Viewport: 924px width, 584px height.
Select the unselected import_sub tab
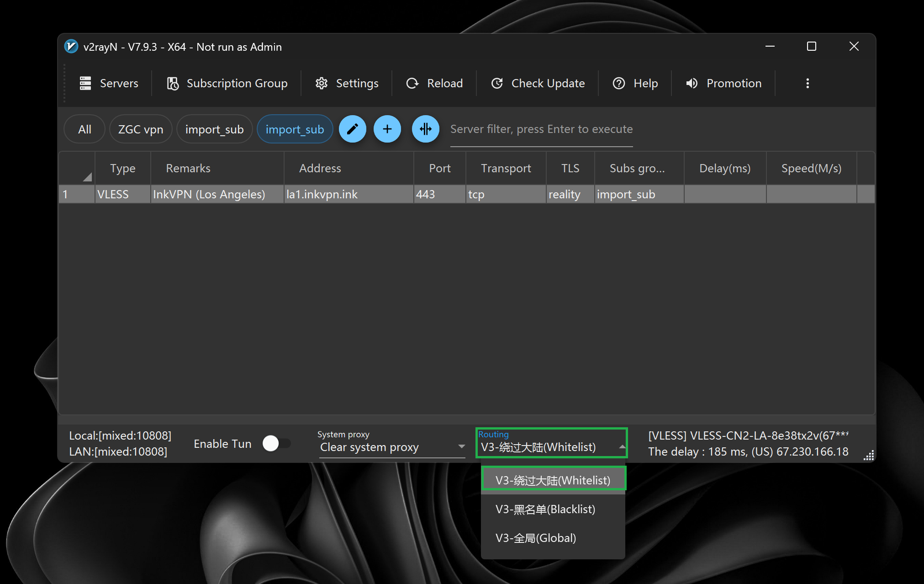[x=214, y=129]
